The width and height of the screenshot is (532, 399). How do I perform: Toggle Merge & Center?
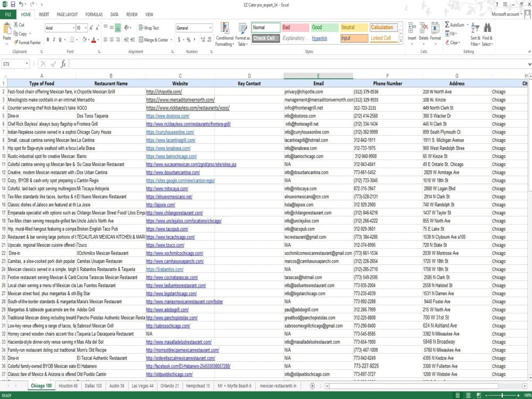tap(154, 40)
